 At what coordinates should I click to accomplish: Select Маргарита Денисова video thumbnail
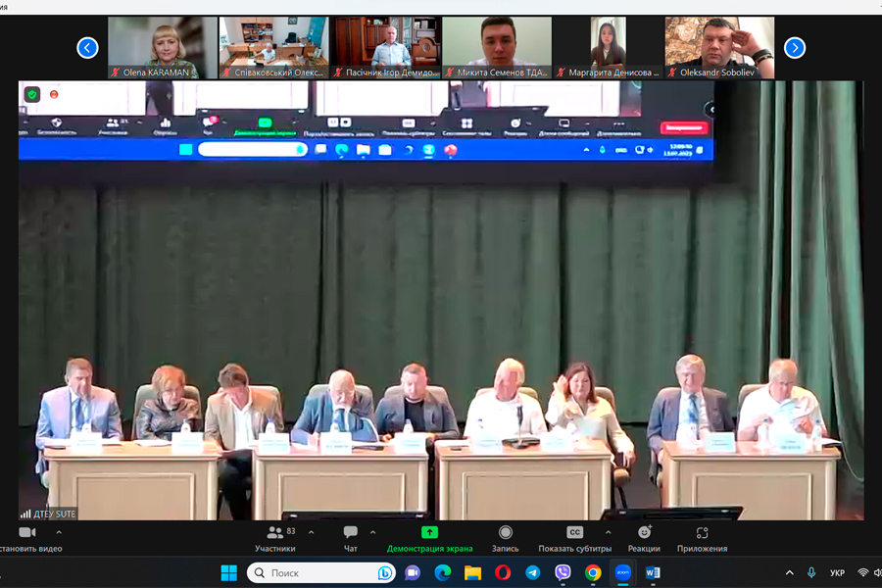[608, 47]
